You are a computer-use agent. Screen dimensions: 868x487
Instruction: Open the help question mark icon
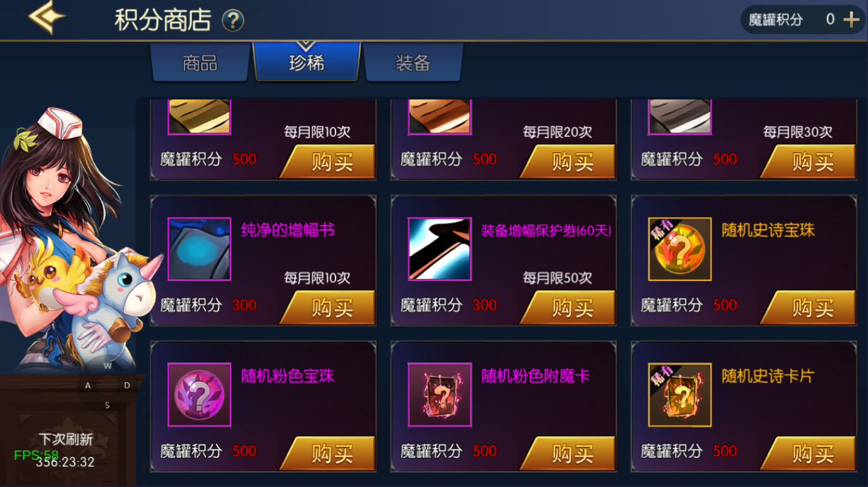point(233,21)
